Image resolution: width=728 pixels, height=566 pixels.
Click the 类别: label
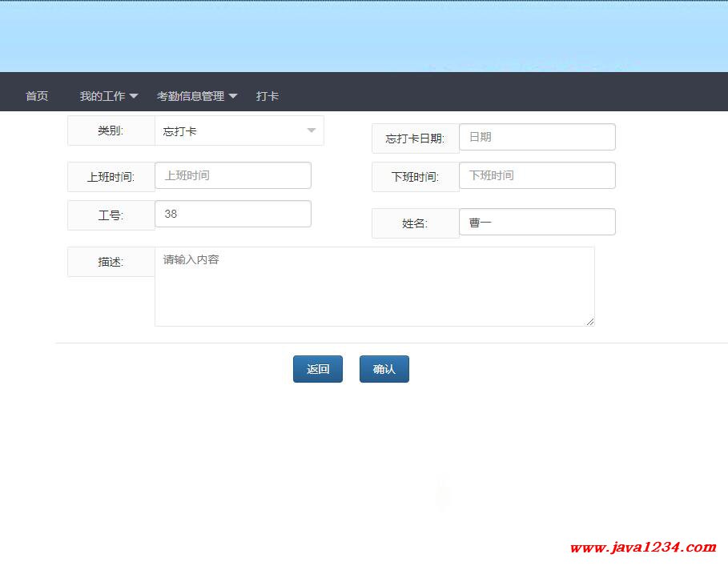(x=111, y=130)
